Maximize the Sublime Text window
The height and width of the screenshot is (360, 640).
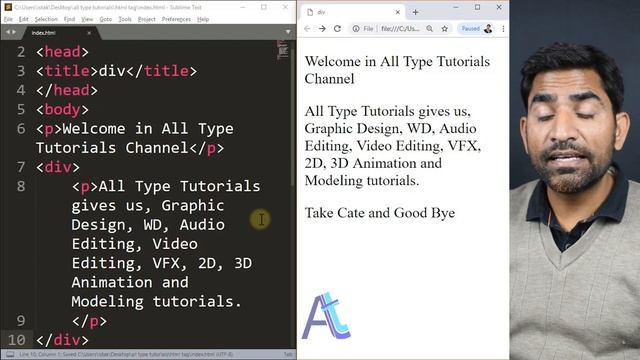[x=264, y=7]
